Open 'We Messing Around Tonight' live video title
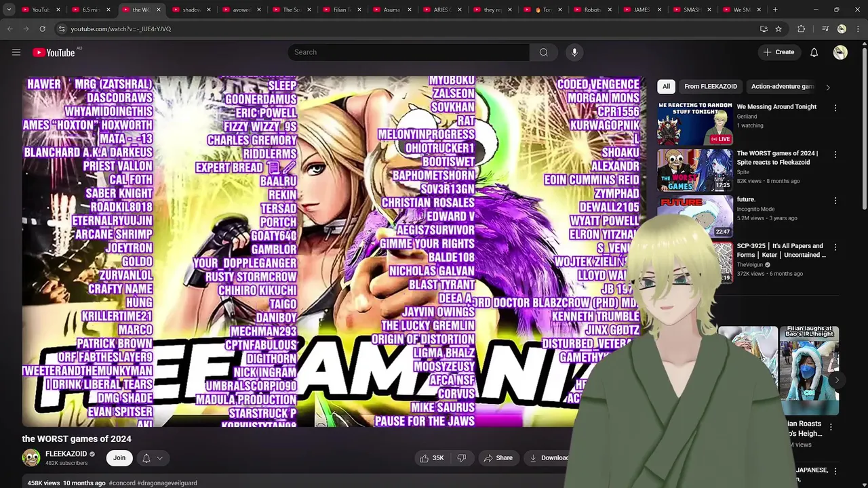 click(x=776, y=107)
